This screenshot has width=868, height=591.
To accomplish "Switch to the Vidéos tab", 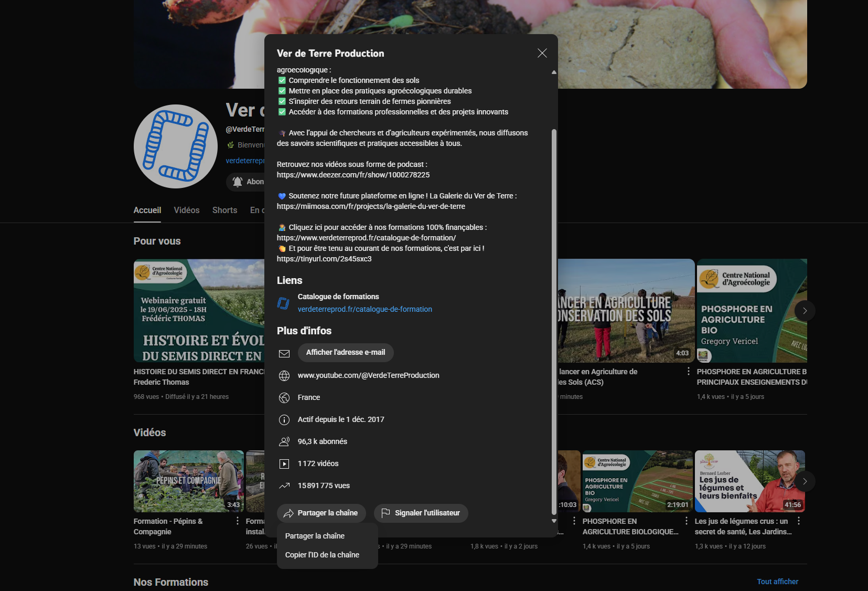I will pyautogui.click(x=187, y=210).
